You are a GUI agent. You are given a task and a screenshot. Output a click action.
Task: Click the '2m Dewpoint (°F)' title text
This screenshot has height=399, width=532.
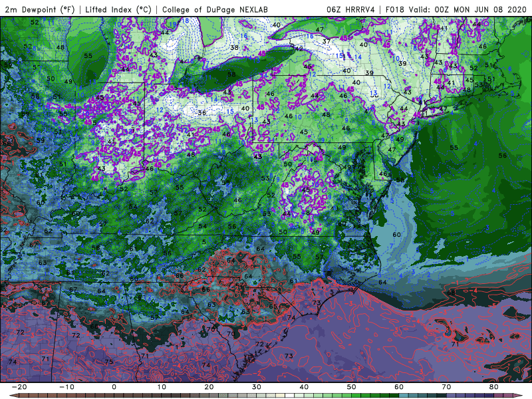pos(39,9)
